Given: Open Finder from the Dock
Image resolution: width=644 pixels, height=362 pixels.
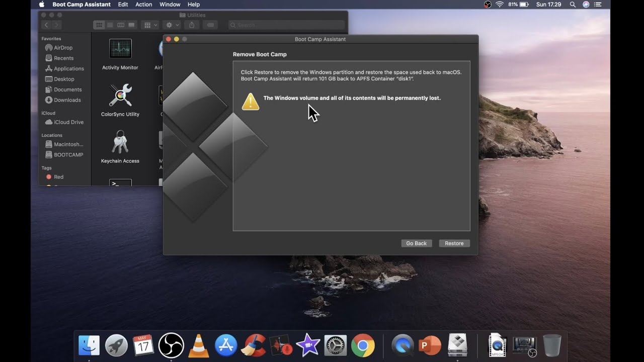Looking at the screenshot, I should 89,345.
